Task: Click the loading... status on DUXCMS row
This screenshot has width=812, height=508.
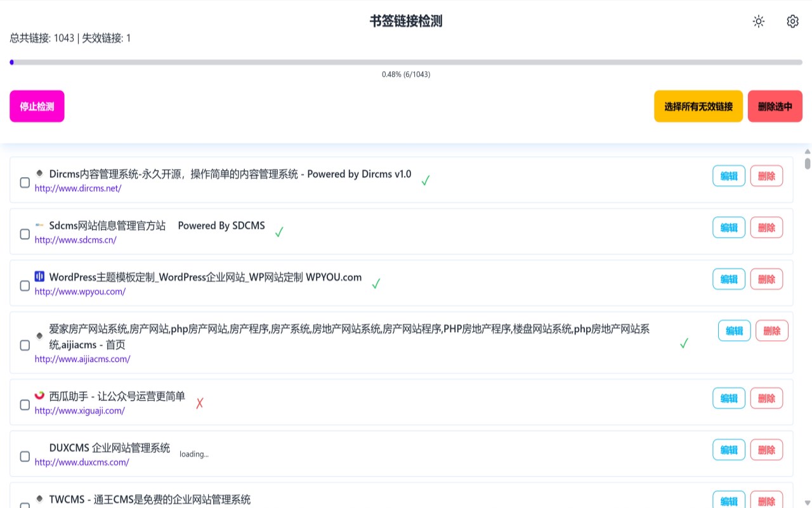Action: (194, 454)
